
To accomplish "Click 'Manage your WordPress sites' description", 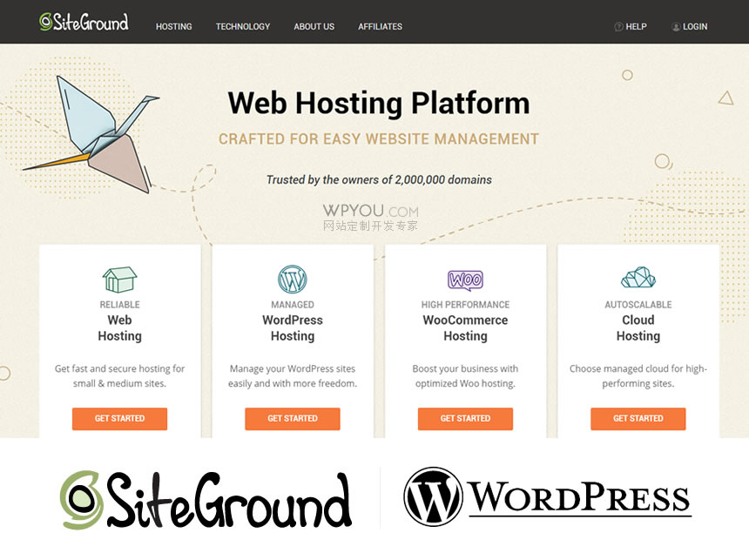I will point(293,376).
